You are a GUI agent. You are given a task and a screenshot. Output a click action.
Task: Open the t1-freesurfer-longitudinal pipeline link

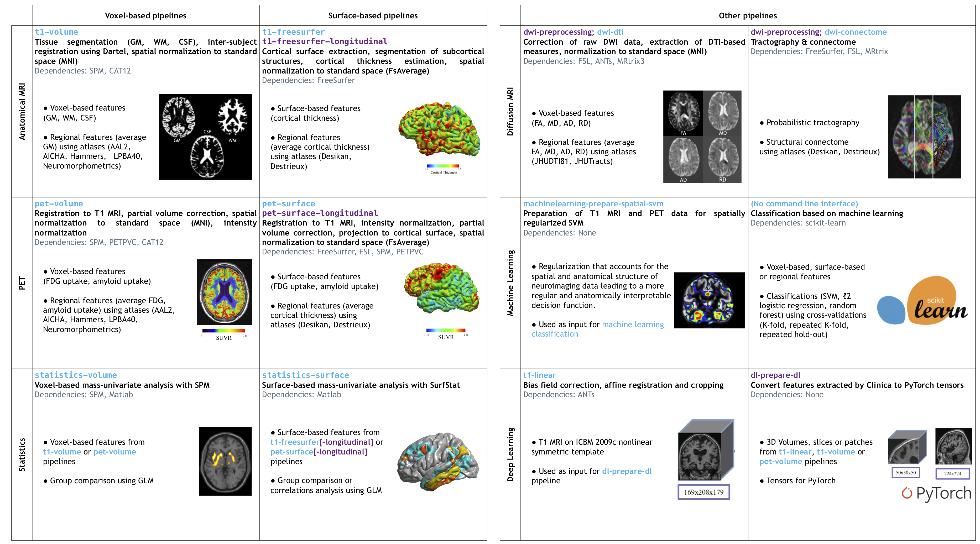point(325,41)
